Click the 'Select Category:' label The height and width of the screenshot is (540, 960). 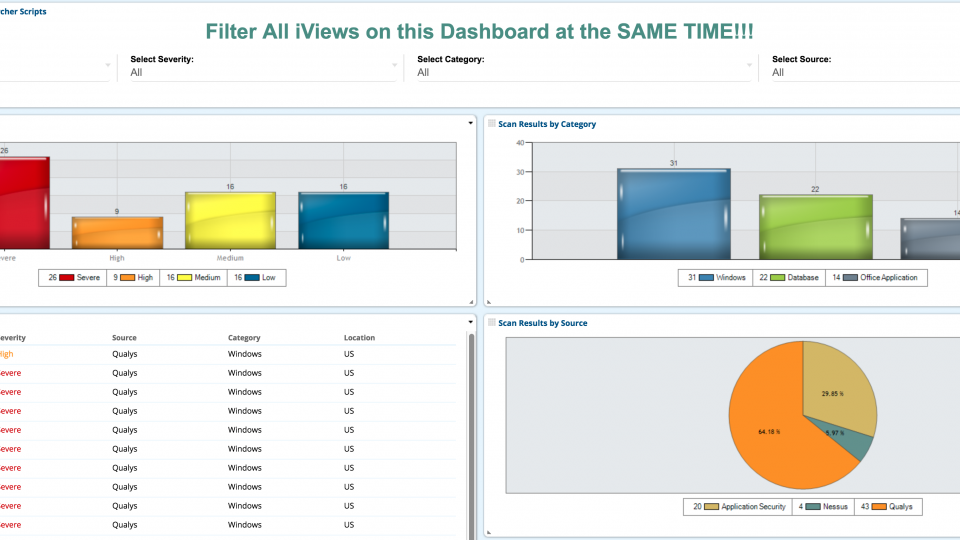click(451, 59)
